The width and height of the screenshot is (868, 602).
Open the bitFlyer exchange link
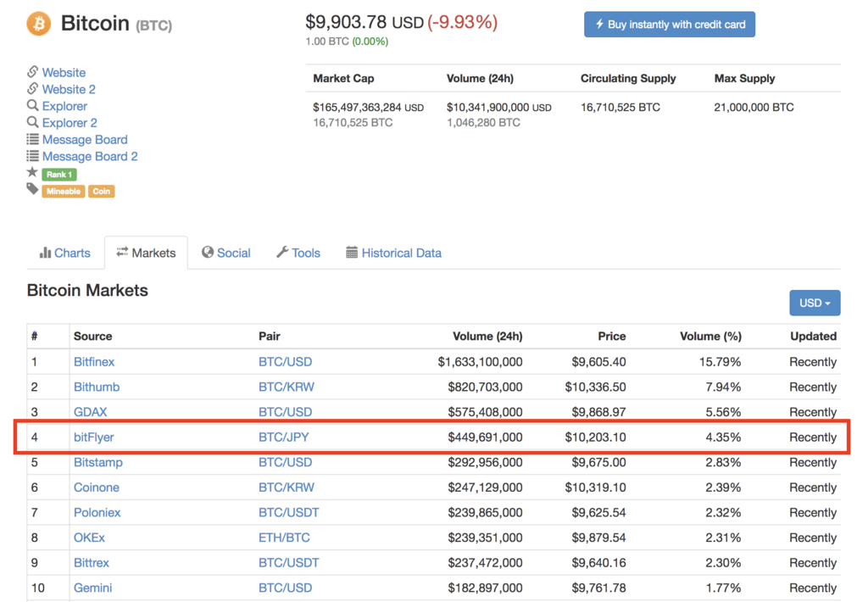tap(93, 437)
